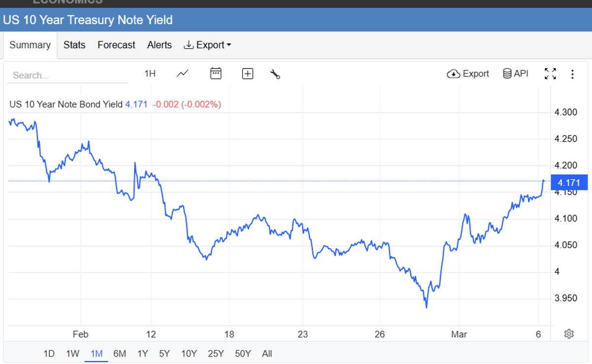Click the cloud Export button
The height and width of the screenshot is (364, 592).
468,73
